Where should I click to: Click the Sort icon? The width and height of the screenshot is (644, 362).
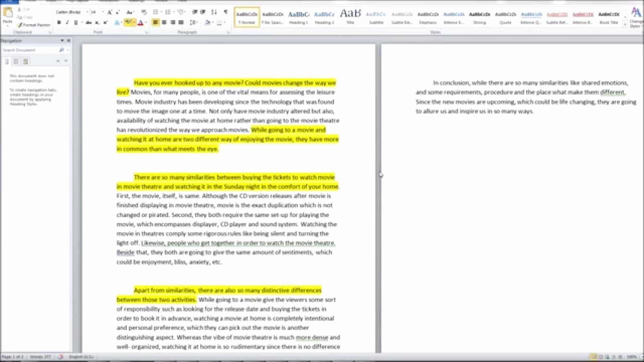[x=214, y=12]
